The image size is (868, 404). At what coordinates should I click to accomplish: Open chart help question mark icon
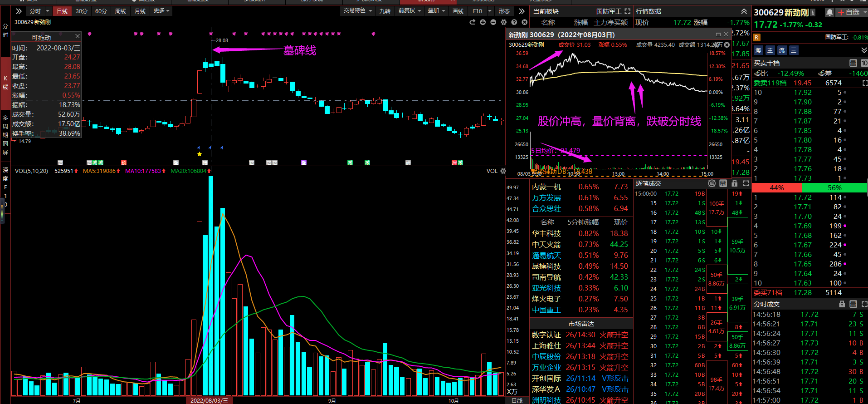[x=514, y=22]
